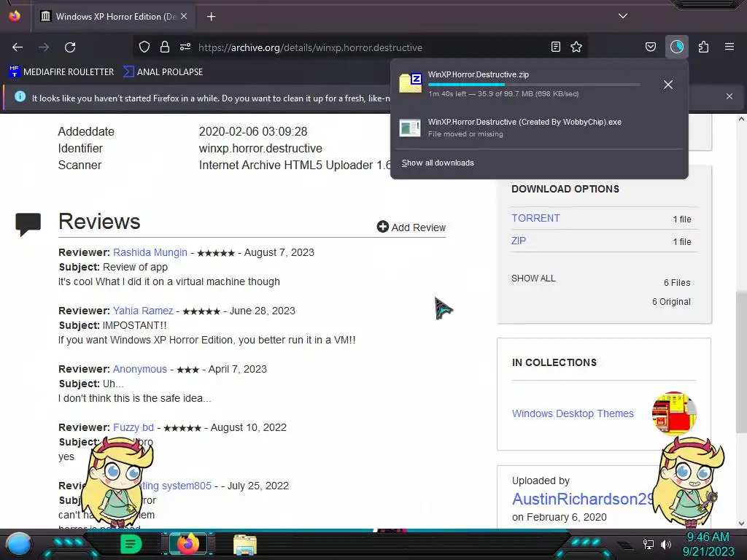Bookmark this page with star icon
The image size is (747, 560).
click(576, 47)
